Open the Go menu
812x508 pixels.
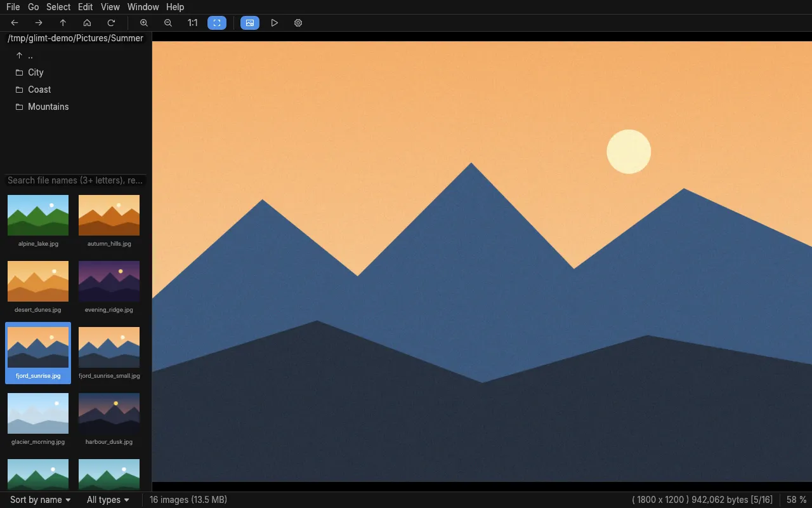(x=34, y=7)
